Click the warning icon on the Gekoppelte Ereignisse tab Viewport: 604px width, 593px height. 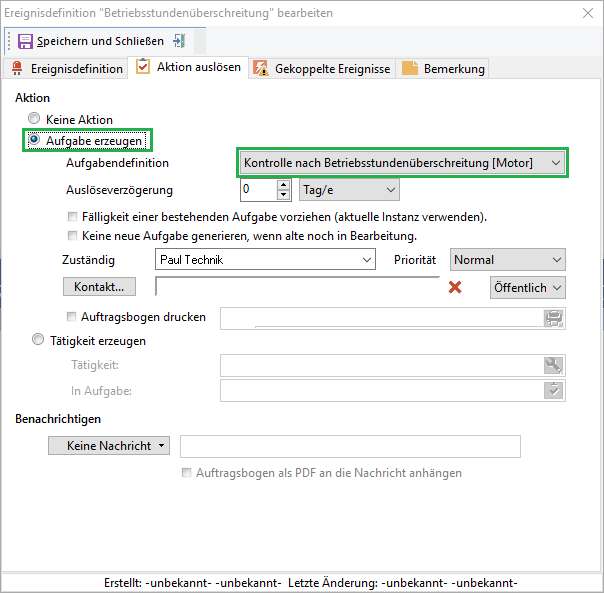point(261,68)
